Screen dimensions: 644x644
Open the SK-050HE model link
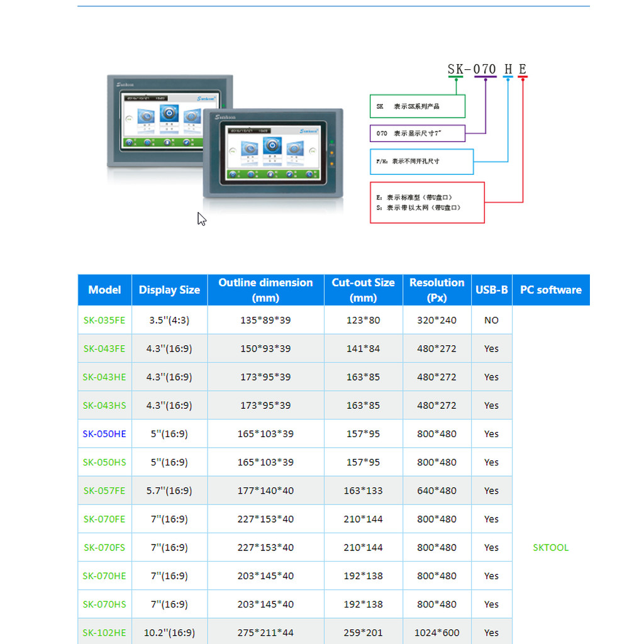[104, 434]
